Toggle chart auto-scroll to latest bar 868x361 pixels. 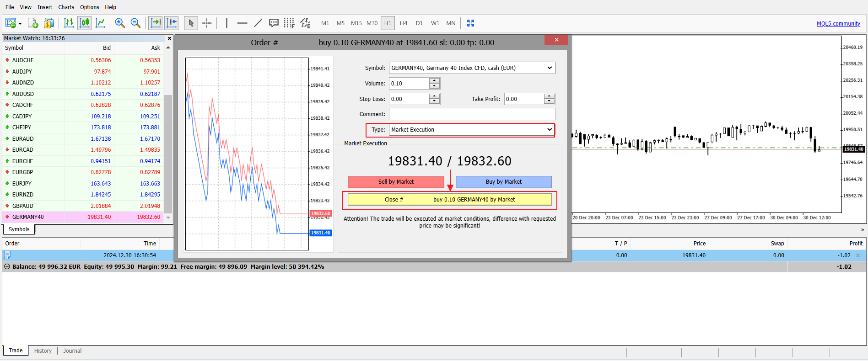pyautogui.click(x=156, y=23)
